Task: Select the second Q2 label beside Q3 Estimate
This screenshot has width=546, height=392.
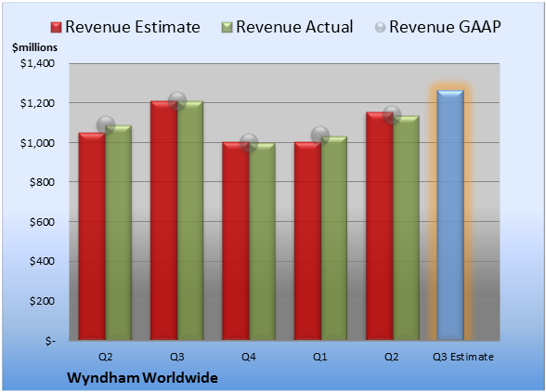Action: tap(392, 357)
